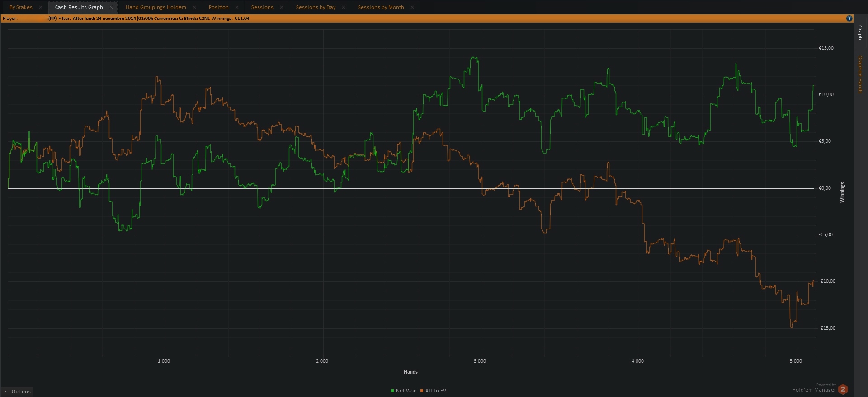868x397 pixels.
Task: Close the Cash Results Graph tab
Action: coord(111,7)
